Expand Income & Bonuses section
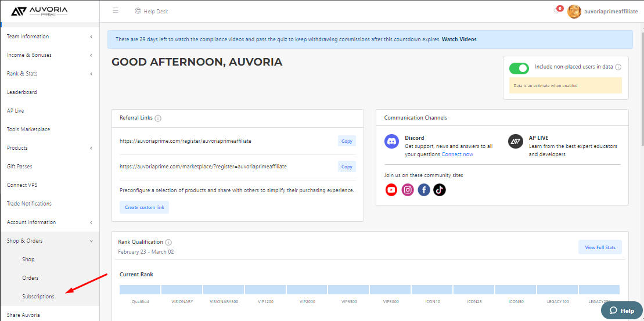The height and width of the screenshot is (321, 644). (50, 55)
